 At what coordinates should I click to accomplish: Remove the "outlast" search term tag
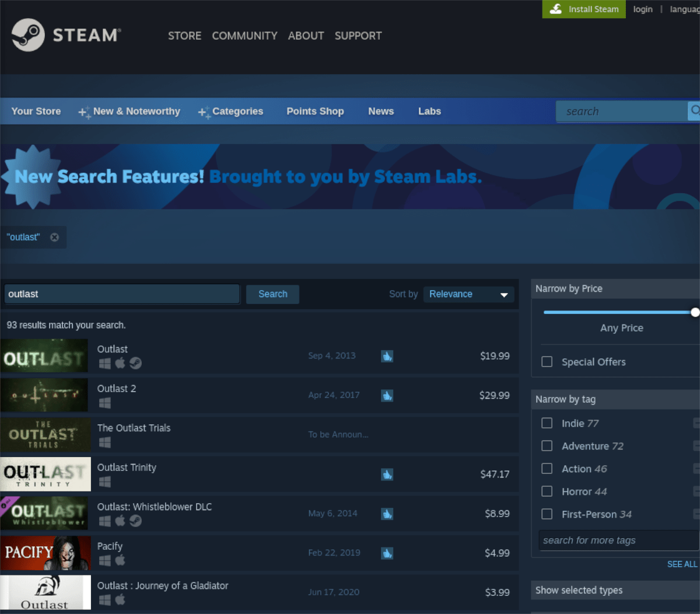point(54,237)
